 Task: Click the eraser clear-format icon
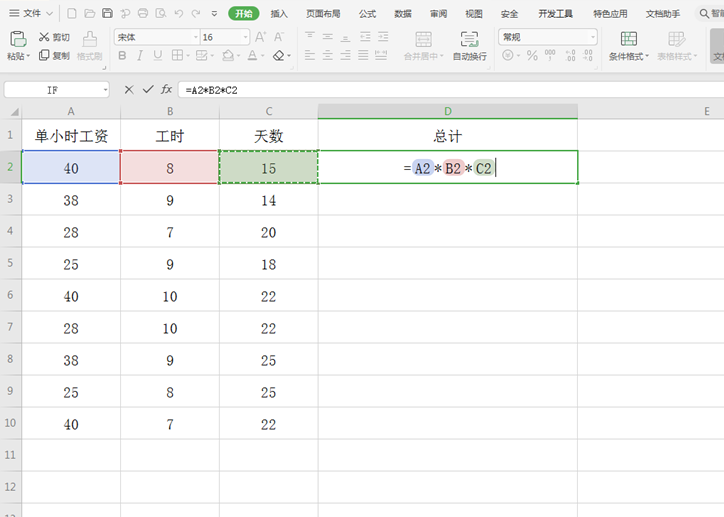(278, 56)
